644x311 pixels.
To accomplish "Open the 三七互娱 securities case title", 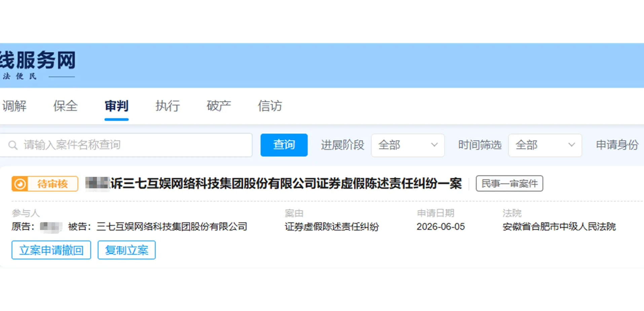I will point(273,184).
